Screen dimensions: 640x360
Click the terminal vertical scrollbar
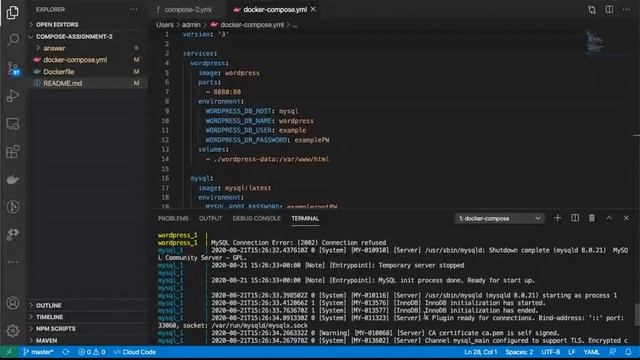click(636, 315)
